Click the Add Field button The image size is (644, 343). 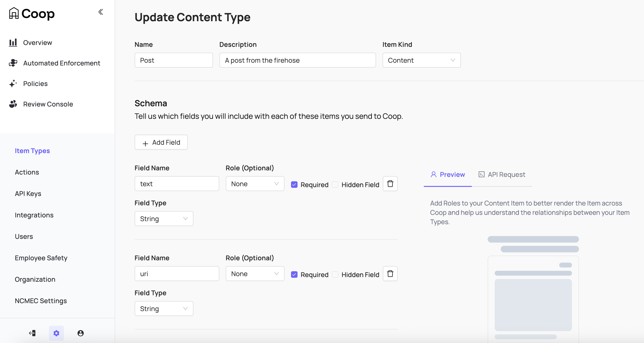click(x=161, y=142)
